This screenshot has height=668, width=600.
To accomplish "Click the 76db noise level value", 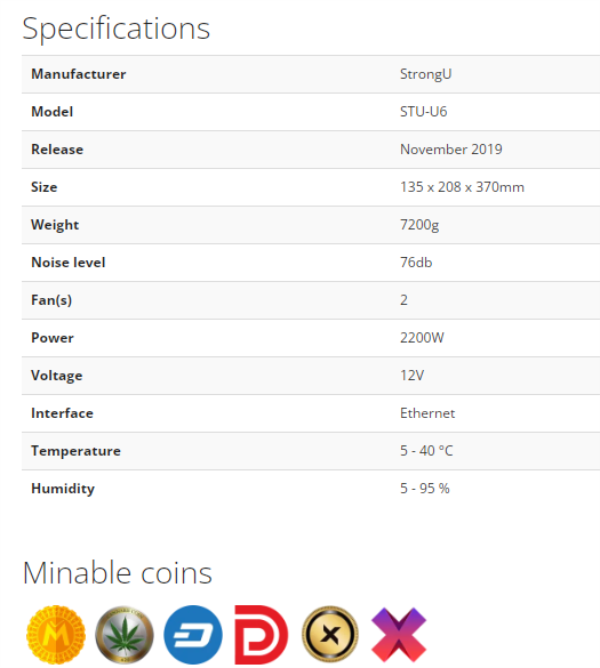I will [x=416, y=262].
